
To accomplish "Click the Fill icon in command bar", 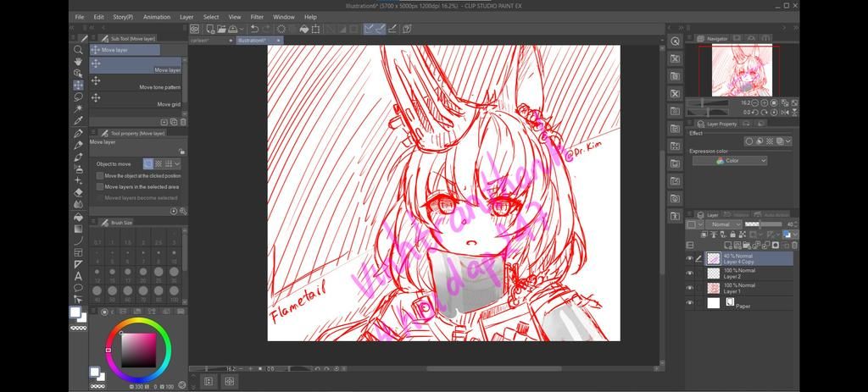I will [304, 29].
